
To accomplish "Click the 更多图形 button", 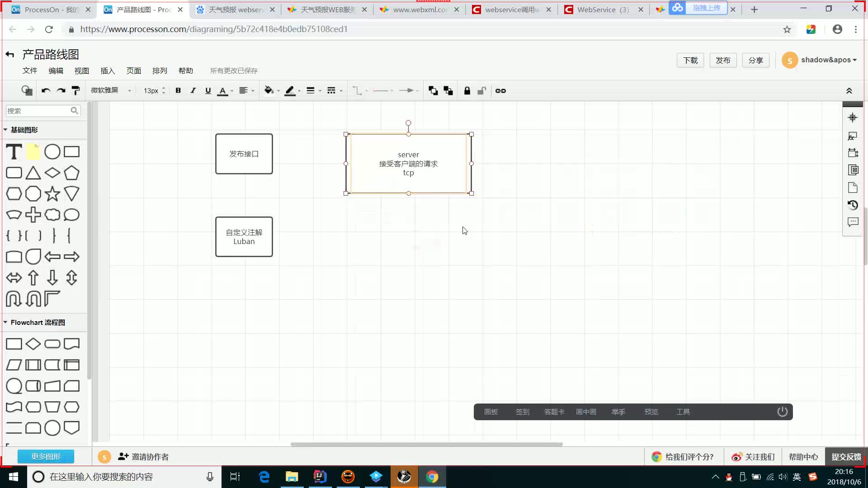I will [x=46, y=457].
